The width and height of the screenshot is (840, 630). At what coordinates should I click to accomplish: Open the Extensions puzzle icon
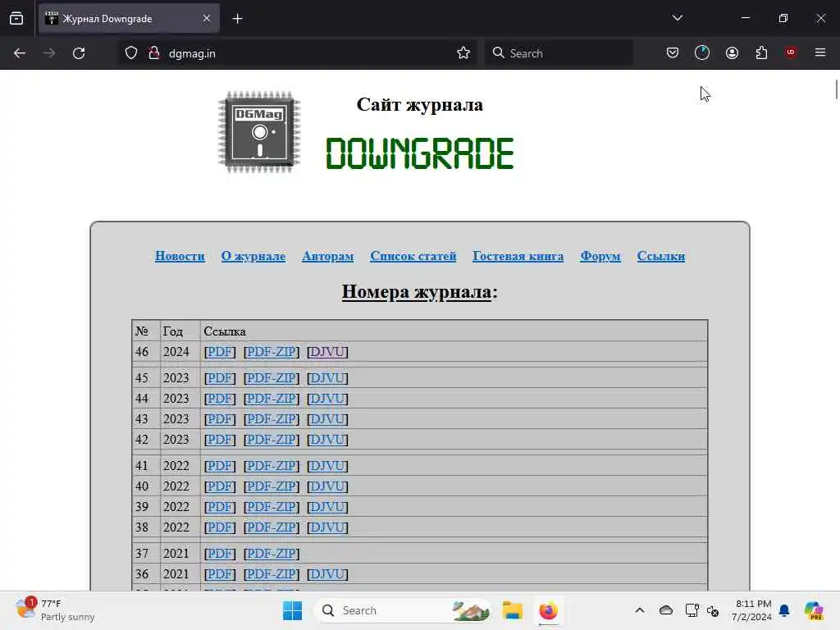761,52
